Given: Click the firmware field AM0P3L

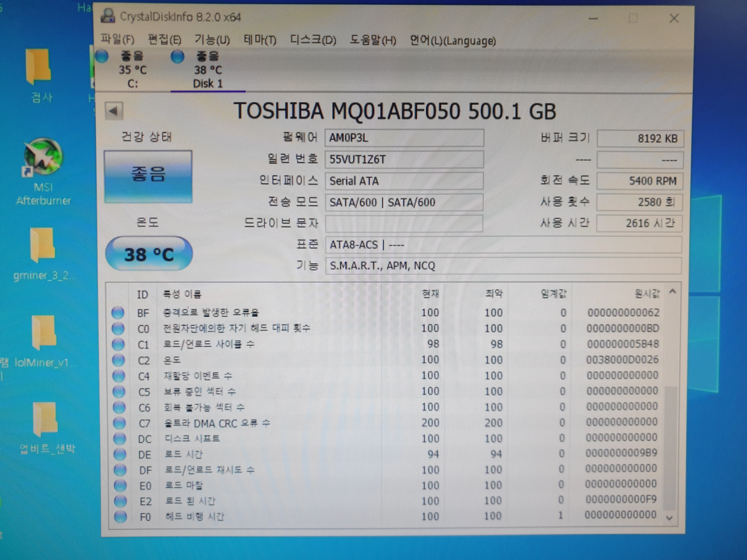Looking at the screenshot, I should tap(404, 138).
